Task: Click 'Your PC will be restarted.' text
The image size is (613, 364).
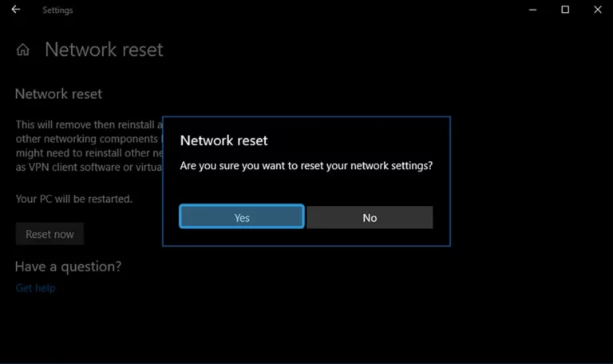Action: [x=74, y=199]
